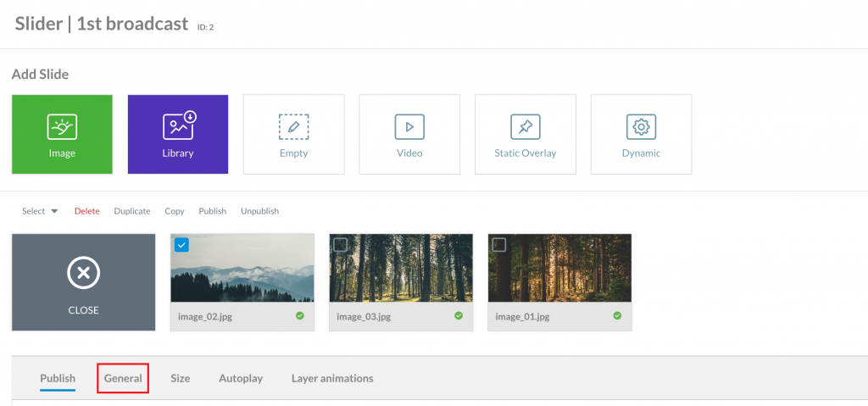Open the Size tab

coord(181,378)
